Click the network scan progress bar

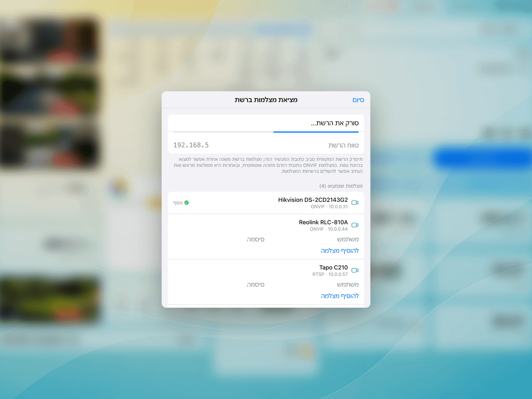(266, 132)
